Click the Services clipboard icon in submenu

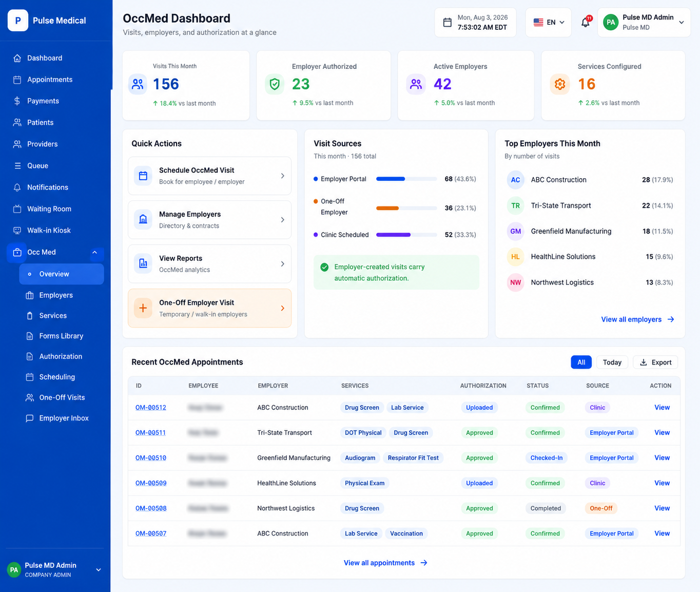point(30,316)
